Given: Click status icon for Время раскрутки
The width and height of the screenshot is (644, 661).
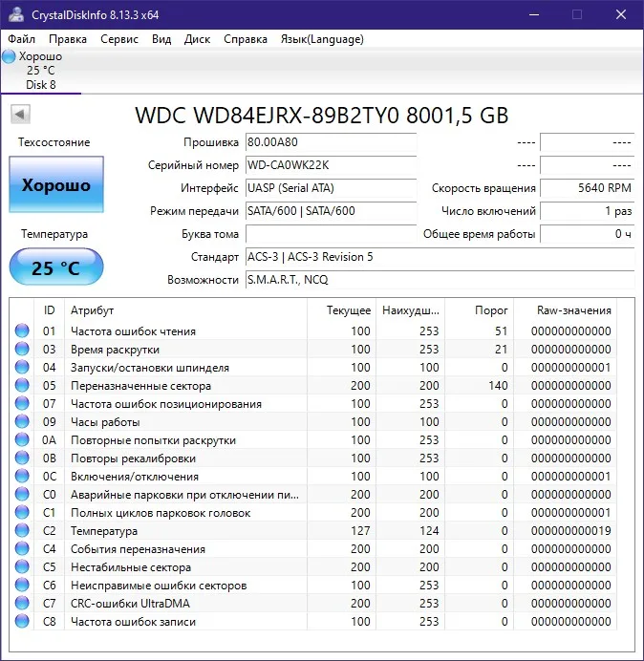Looking at the screenshot, I should click(22, 349).
